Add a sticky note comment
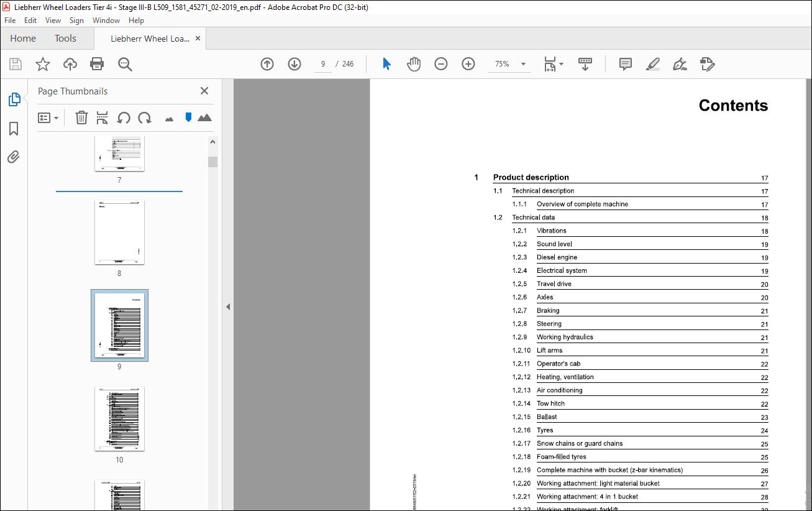Viewport: 812px width, 511px height. (x=626, y=64)
